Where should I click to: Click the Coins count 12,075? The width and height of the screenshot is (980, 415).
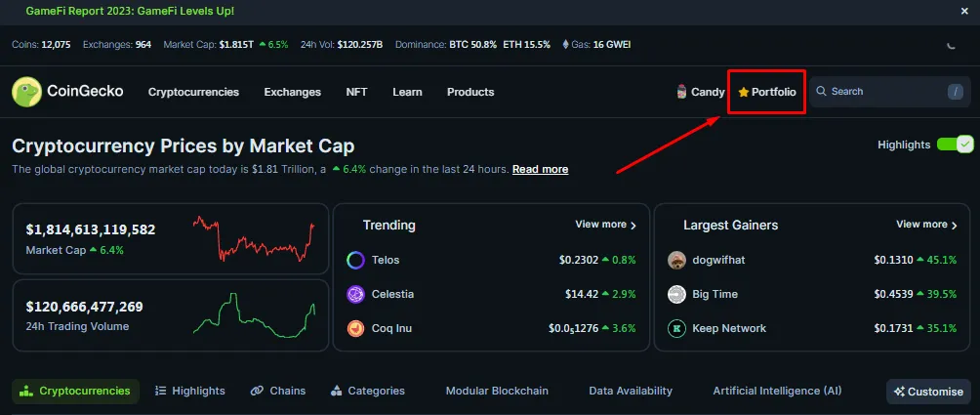click(x=57, y=44)
